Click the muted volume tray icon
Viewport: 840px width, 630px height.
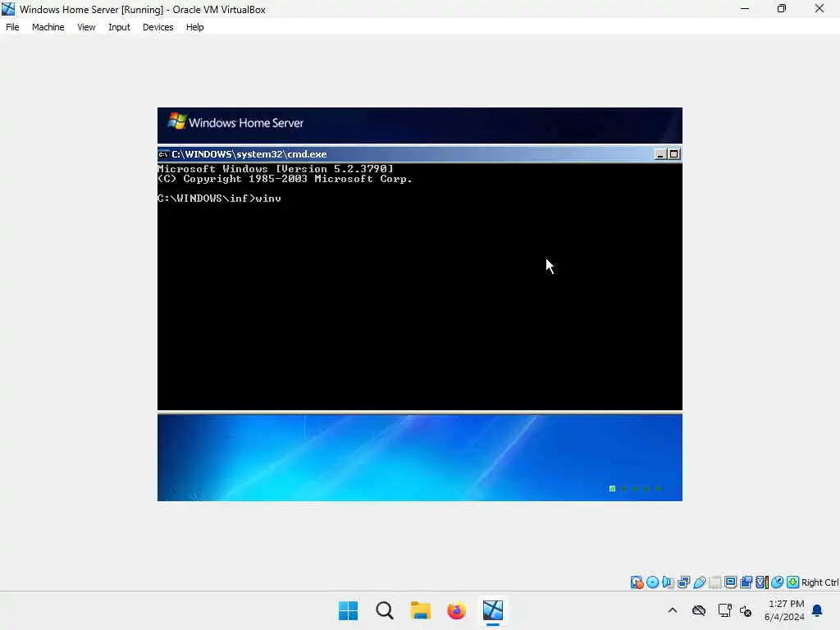click(x=746, y=610)
